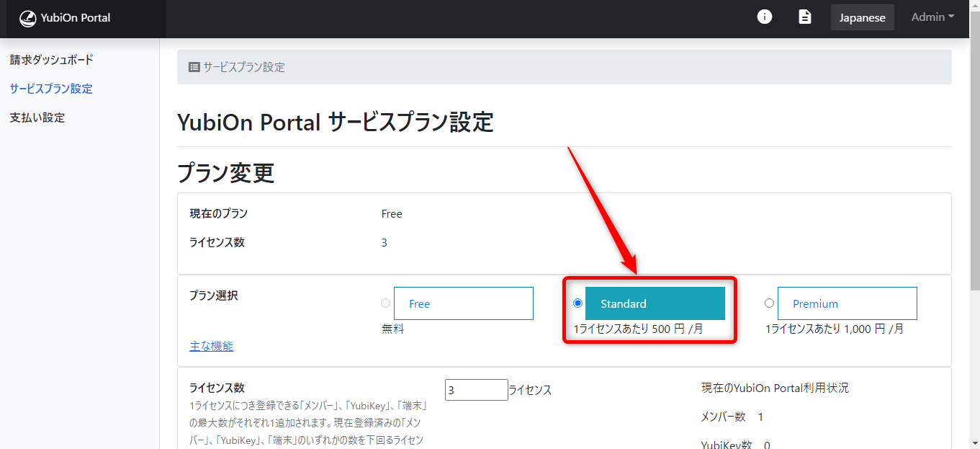Image resolution: width=980 pixels, height=449 pixels.
Task: Click the Japanese language button
Action: 862,17
